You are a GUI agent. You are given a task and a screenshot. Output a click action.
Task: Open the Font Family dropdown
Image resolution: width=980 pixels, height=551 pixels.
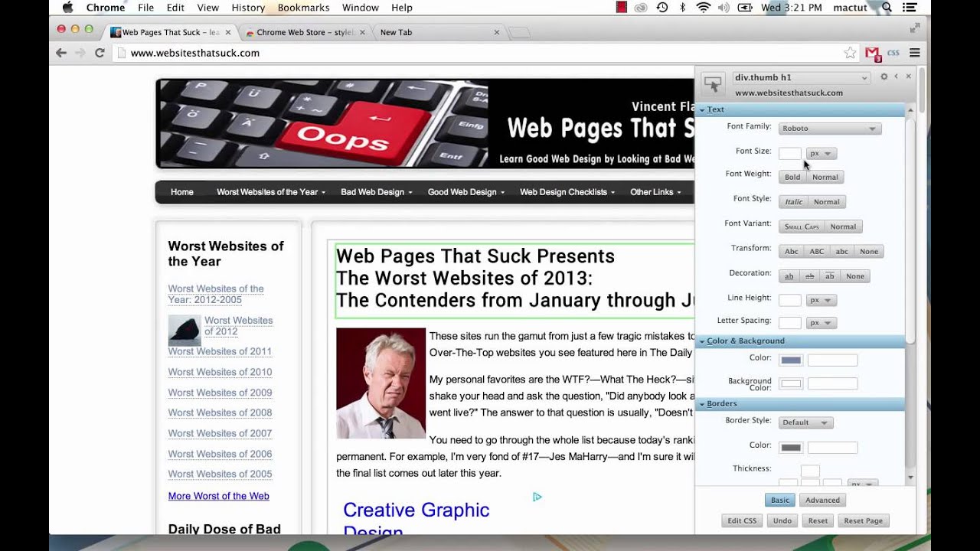[830, 129]
